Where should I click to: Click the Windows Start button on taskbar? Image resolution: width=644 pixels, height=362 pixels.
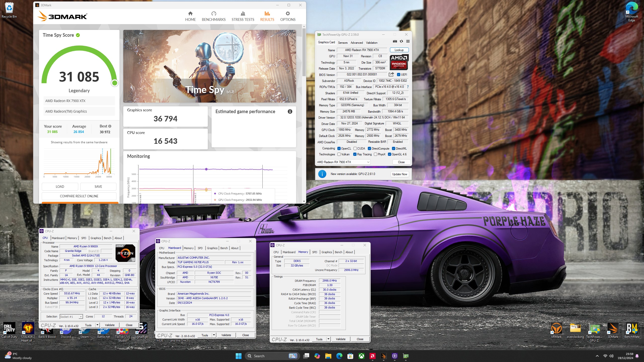pos(238,356)
